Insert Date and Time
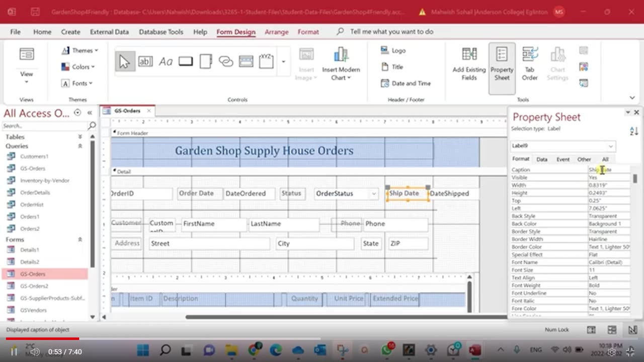 pyautogui.click(x=406, y=83)
